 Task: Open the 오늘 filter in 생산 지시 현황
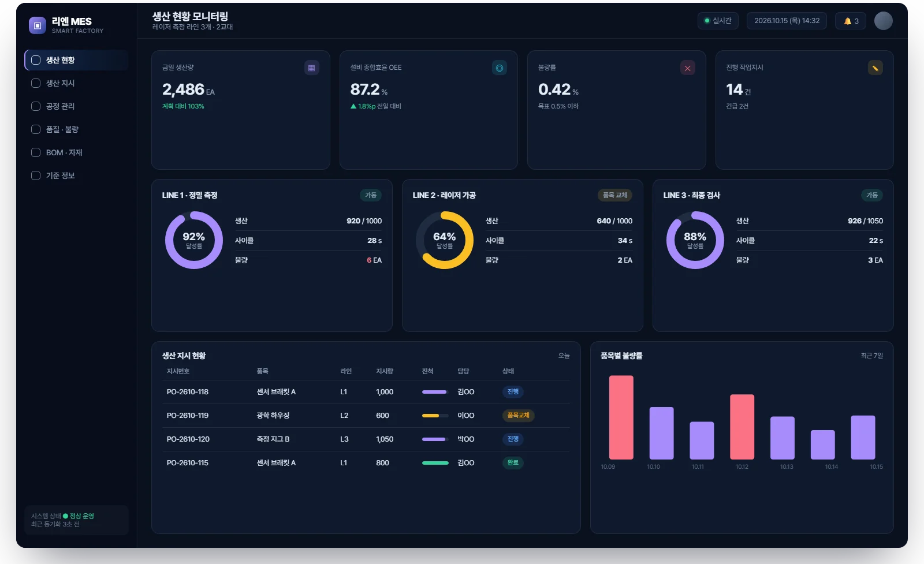tap(564, 356)
